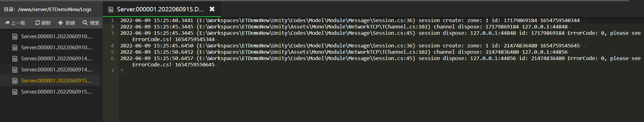Open search with the 搜索 magnifier icon
This screenshot has width=644, height=122.
[x=85, y=23]
